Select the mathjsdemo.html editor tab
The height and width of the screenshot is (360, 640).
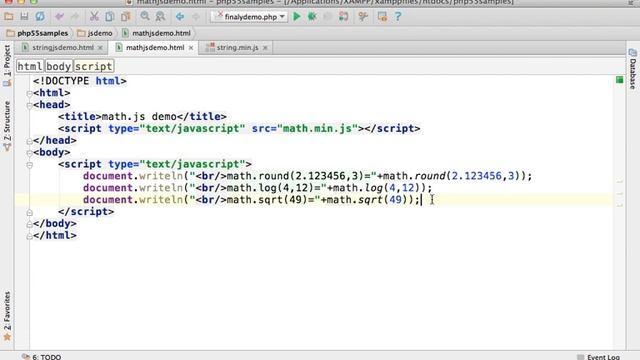(x=155, y=48)
